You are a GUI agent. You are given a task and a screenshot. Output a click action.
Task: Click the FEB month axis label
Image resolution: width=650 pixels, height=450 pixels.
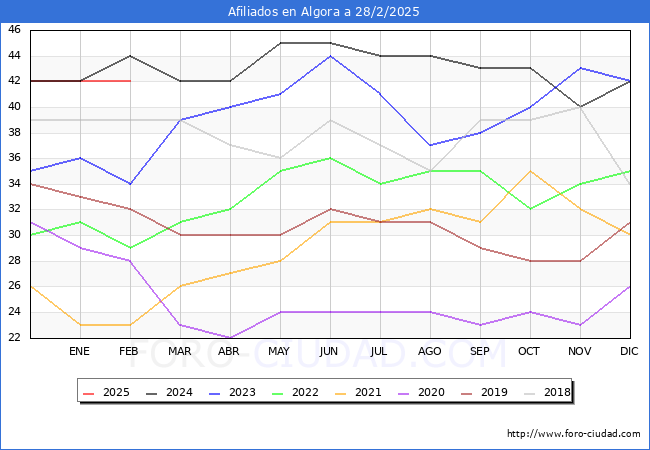129,351
